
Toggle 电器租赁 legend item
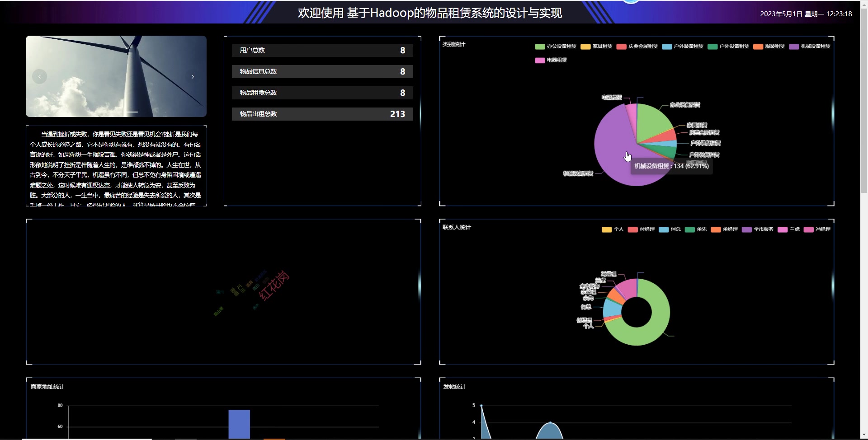551,60
